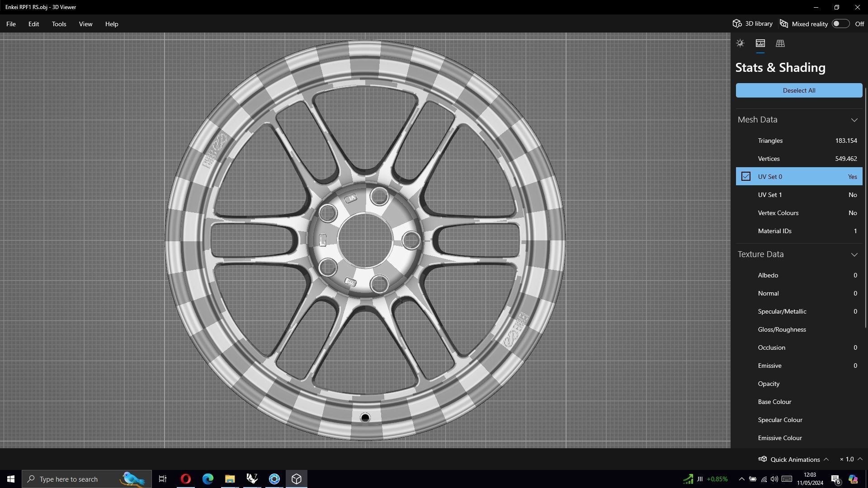Screen dimensions: 868x488
Task: Toggle Mixed reality switch on
Action: pyautogui.click(x=840, y=24)
